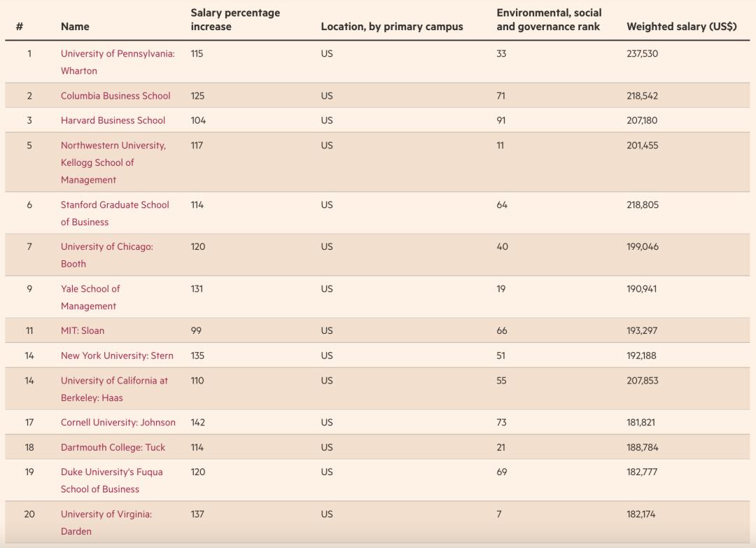Visit University of Chicago: Booth link
Screen dimensions: 756x548
pos(106,247)
